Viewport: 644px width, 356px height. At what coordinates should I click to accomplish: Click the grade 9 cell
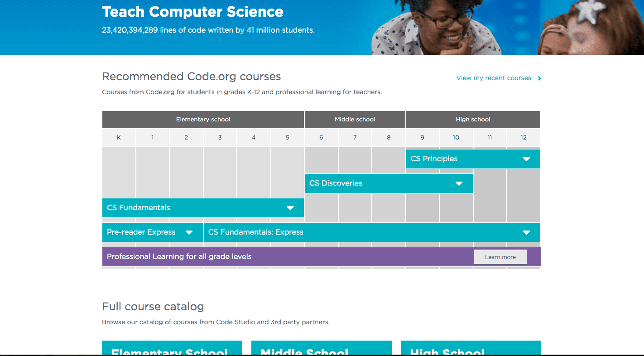tap(422, 138)
